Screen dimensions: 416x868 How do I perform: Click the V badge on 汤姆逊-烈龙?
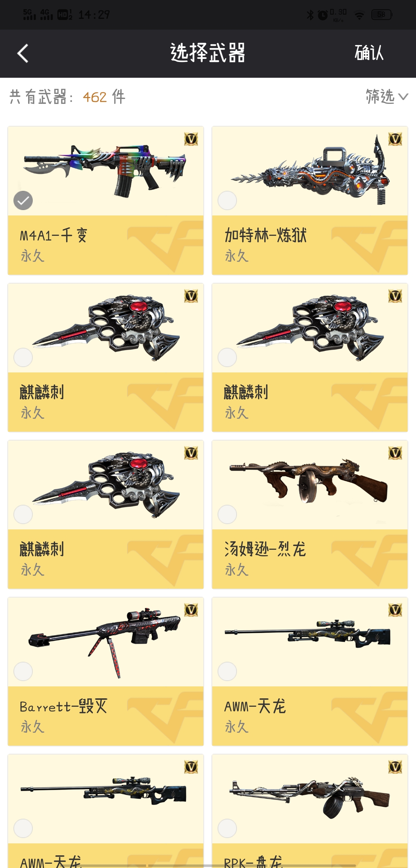pos(395,453)
